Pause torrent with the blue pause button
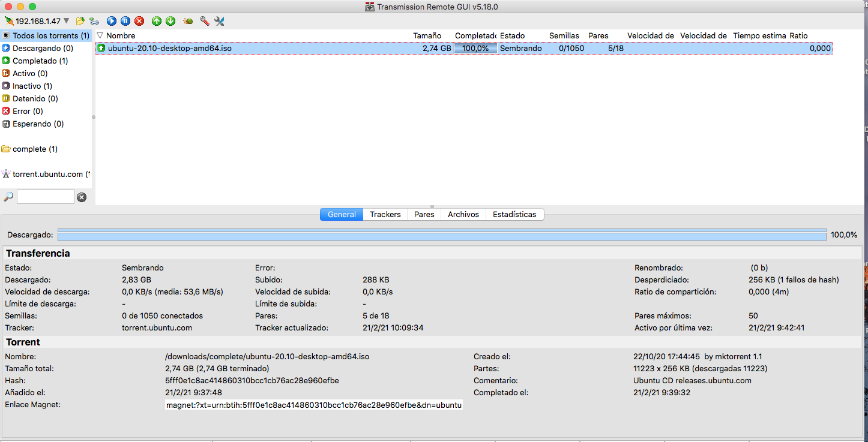This screenshot has height=442, width=868. click(125, 21)
